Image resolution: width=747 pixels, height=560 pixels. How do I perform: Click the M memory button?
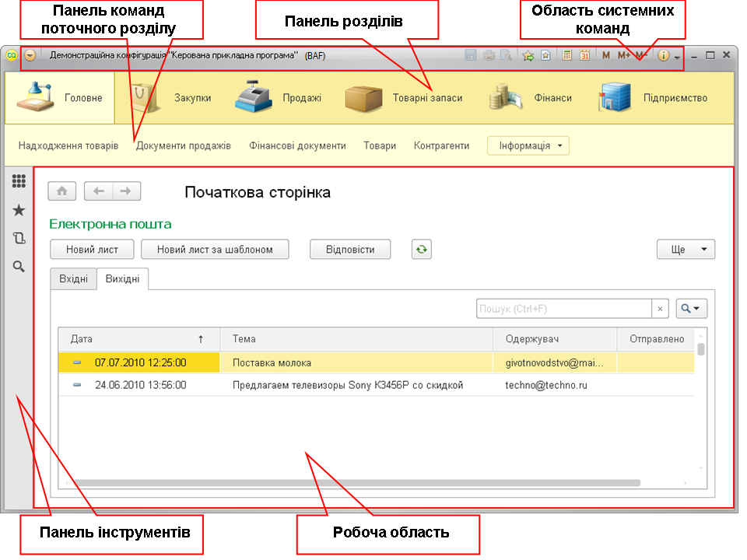click(605, 55)
